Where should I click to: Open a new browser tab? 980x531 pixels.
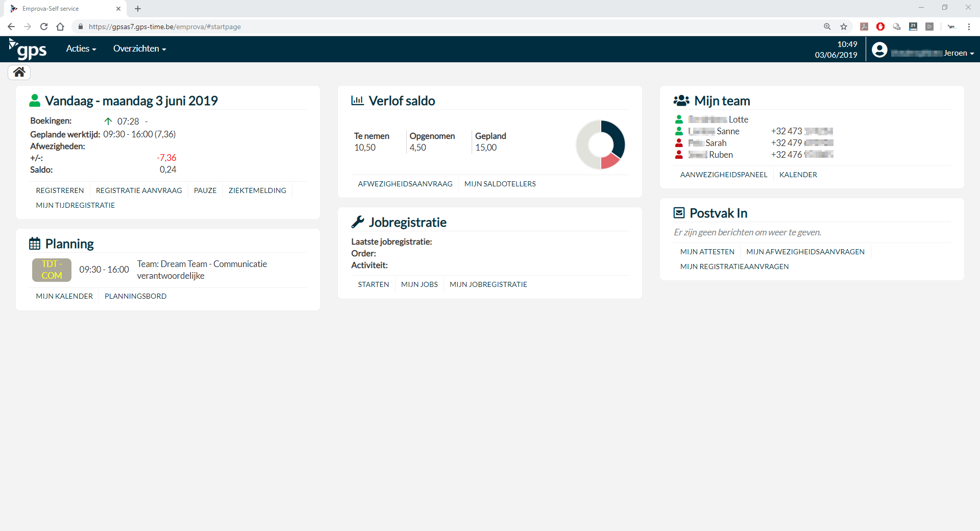(138, 9)
